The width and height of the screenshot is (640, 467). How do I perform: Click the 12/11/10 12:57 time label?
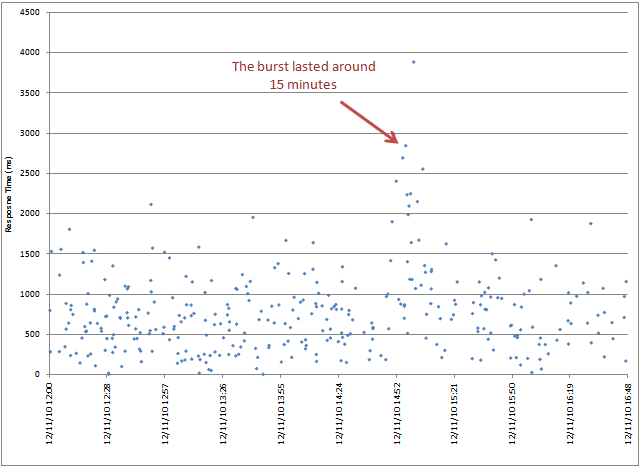point(166,411)
